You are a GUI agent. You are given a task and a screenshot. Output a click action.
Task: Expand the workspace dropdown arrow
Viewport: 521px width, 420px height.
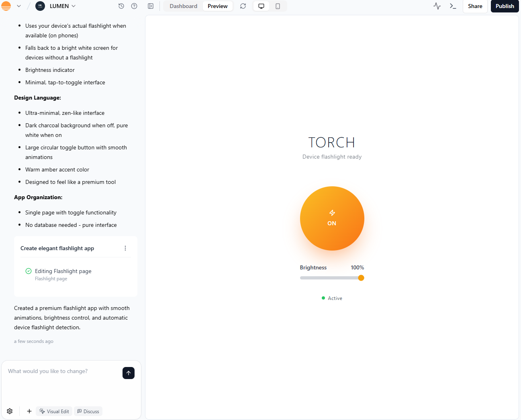point(18,6)
